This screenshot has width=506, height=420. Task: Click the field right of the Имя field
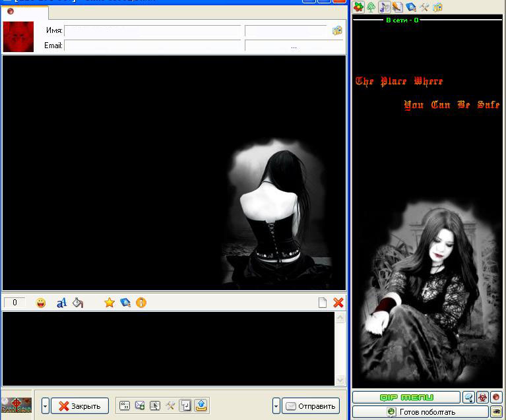click(286, 30)
